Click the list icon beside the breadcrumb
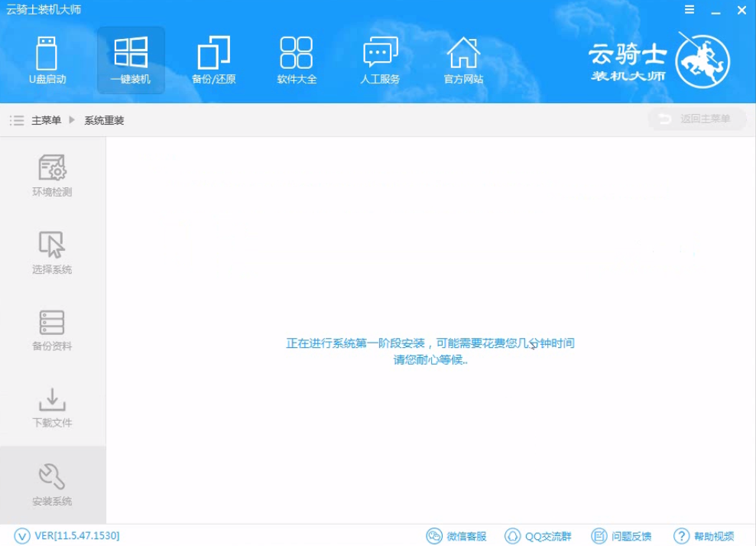The height and width of the screenshot is (546, 756). pyautogui.click(x=16, y=120)
